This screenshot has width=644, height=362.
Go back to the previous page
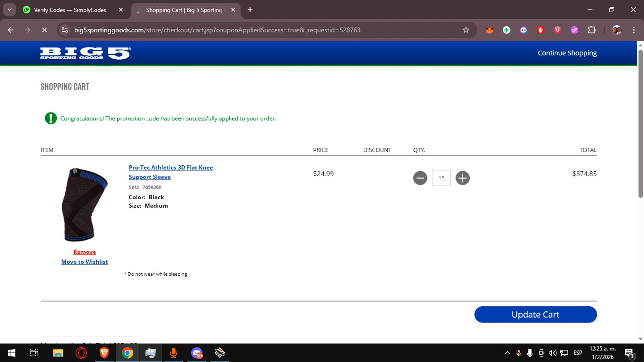(x=11, y=30)
